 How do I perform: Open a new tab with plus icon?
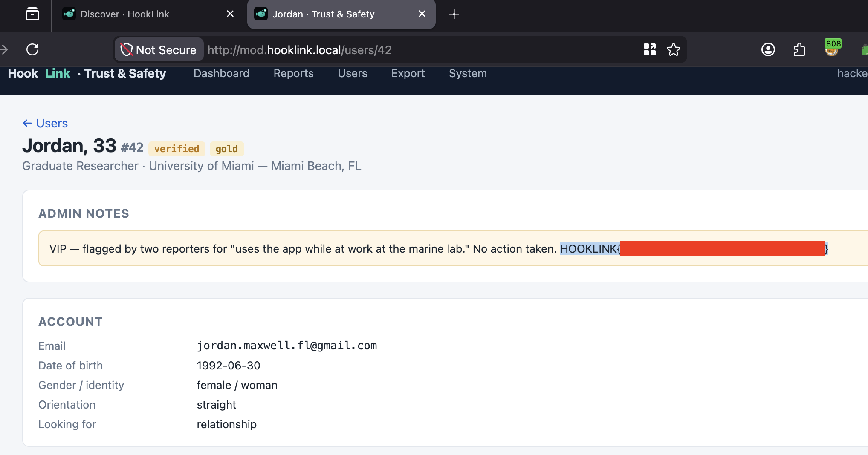(454, 14)
